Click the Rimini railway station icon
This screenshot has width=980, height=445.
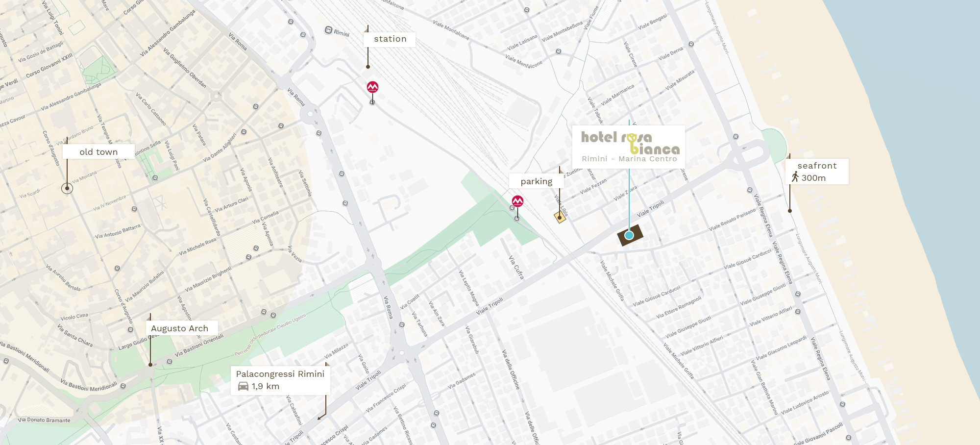pyautogui.click(x=328, y=30)
